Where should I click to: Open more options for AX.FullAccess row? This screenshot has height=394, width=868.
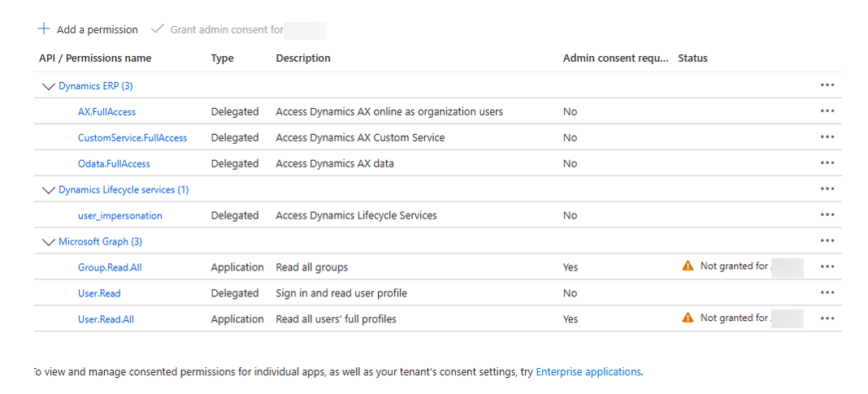pos(827,111)
